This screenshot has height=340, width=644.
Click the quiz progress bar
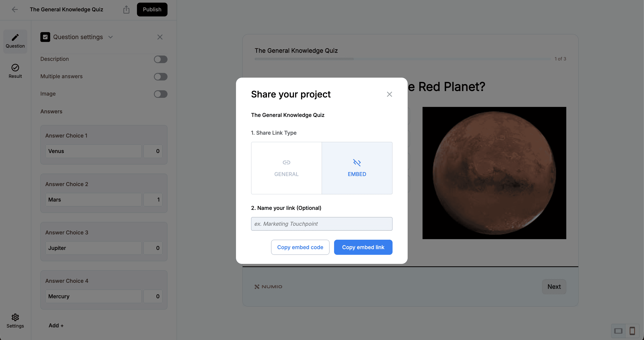(x=403, y=59)
